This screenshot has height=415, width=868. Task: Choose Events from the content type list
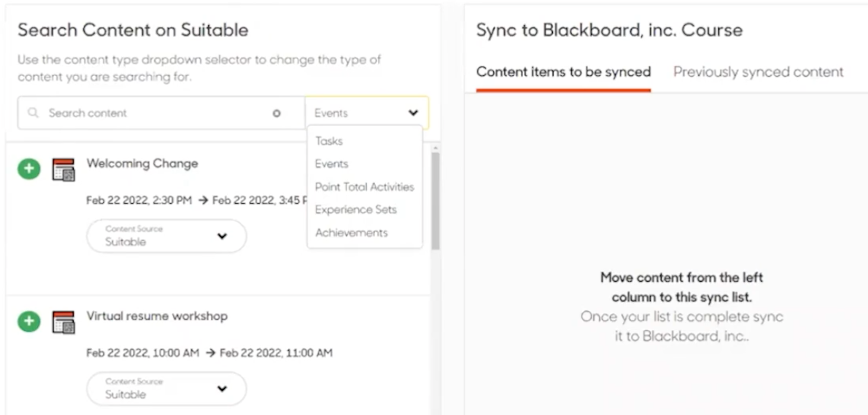tap(332, 164)
